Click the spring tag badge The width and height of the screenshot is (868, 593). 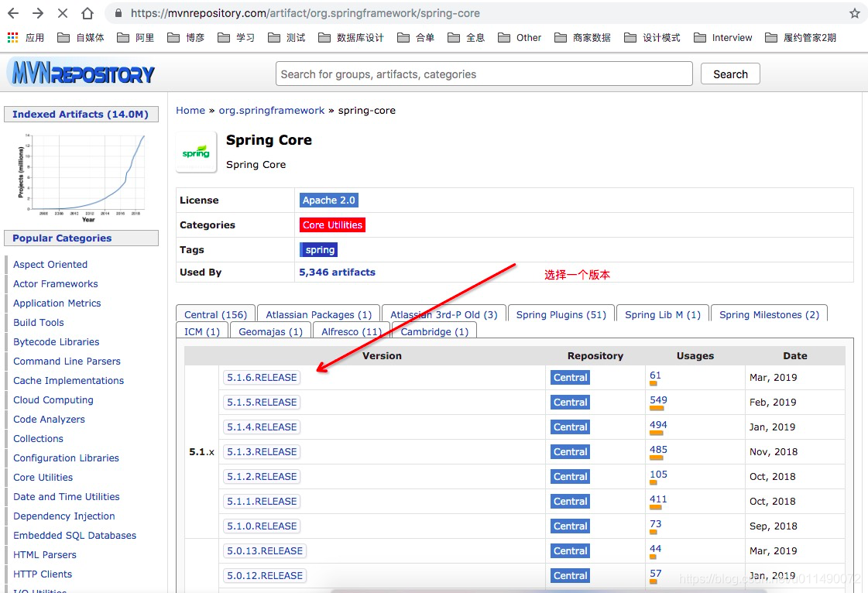[320, 250]
